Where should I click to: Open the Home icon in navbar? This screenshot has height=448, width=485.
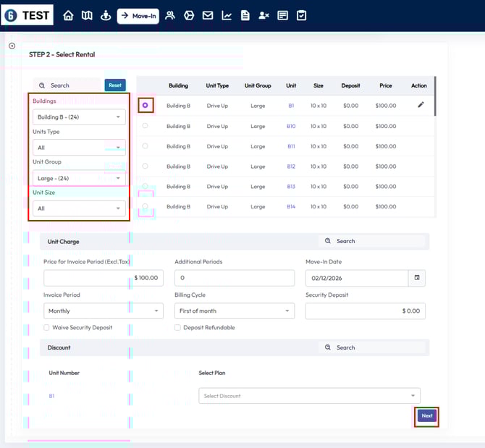(69, 15)
